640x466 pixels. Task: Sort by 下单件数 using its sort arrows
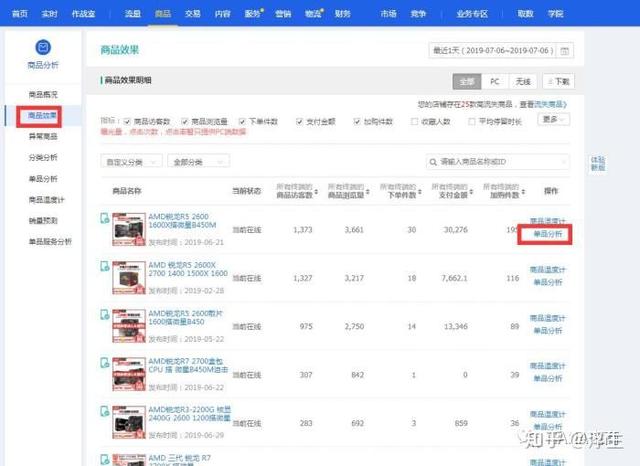(x=420, y=192)
